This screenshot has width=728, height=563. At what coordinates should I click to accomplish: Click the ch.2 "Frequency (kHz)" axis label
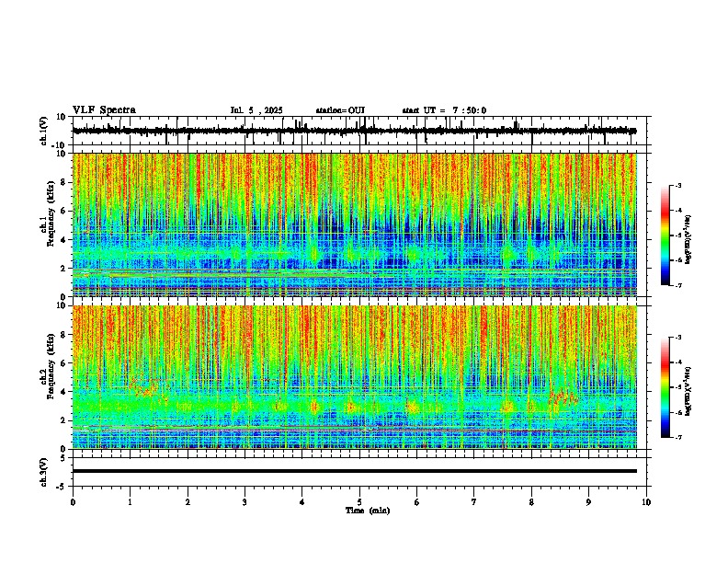[x=51, y=366]
